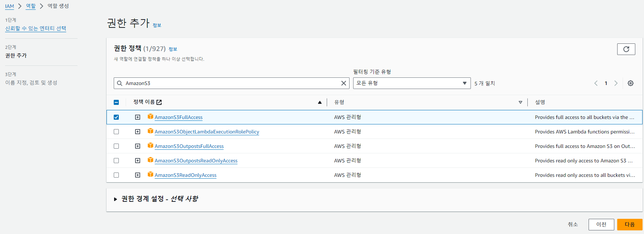Image resolution: width=644 pixels, height=234 pixels.
Task: Open AmazonS3ObjectLambdaExecutionRolePolicy link
Action: pos(207,132)
